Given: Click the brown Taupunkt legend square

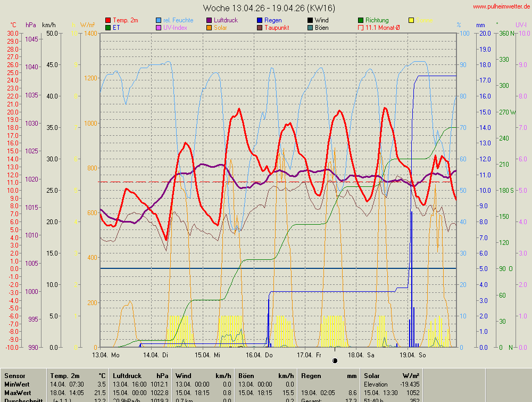Looking at the screenshot, I should (260, 28).
